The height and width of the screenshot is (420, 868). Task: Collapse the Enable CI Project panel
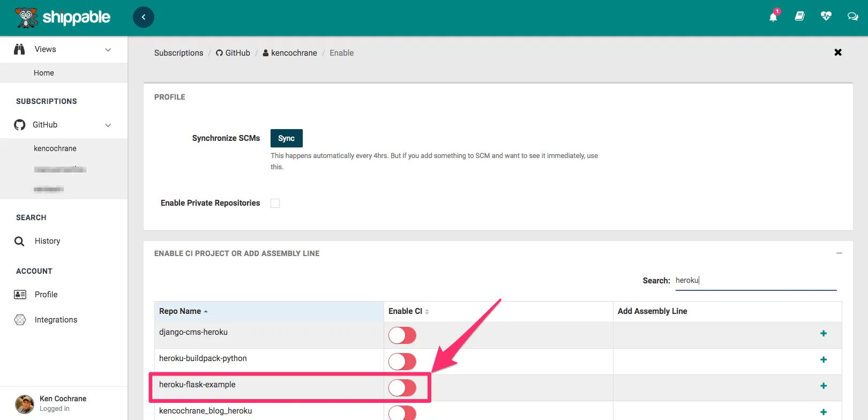coord(839,253)
